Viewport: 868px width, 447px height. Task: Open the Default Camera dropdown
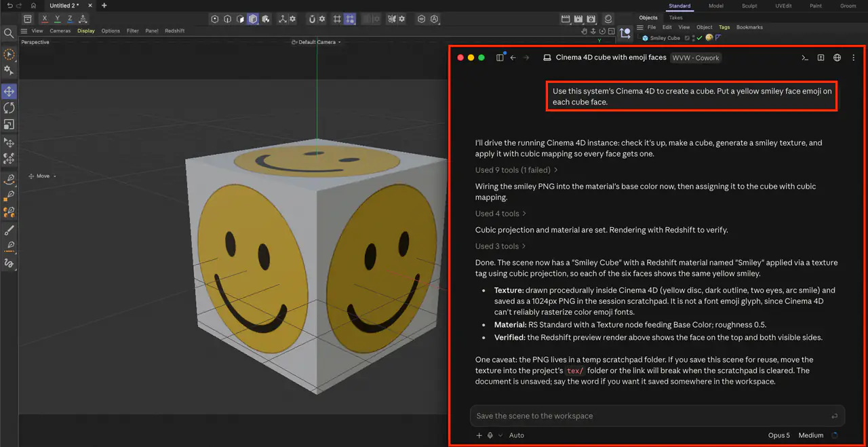pyautogui.click(x=317, y=42)
